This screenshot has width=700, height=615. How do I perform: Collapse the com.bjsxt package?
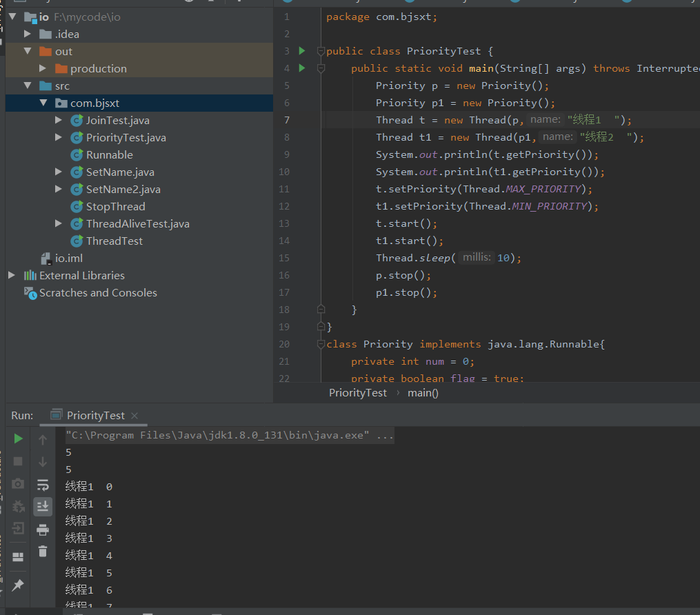tap(43, 103)
